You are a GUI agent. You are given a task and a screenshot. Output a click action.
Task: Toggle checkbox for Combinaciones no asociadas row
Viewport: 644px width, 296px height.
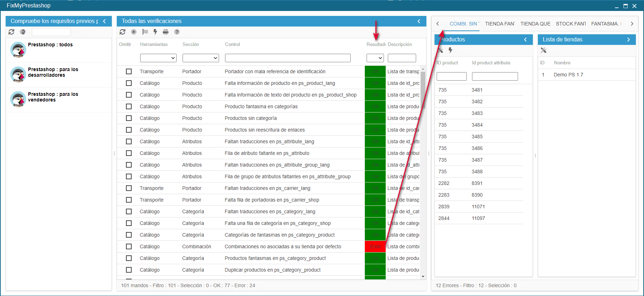tap(129, 246)
